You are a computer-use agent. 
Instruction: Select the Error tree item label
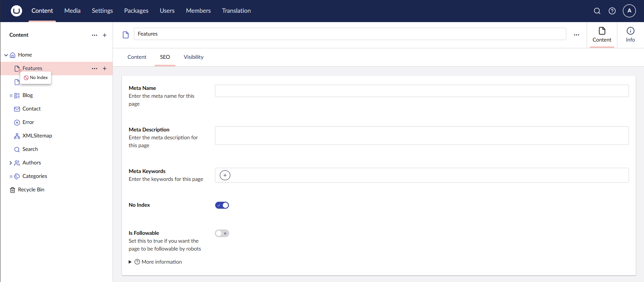28,122
